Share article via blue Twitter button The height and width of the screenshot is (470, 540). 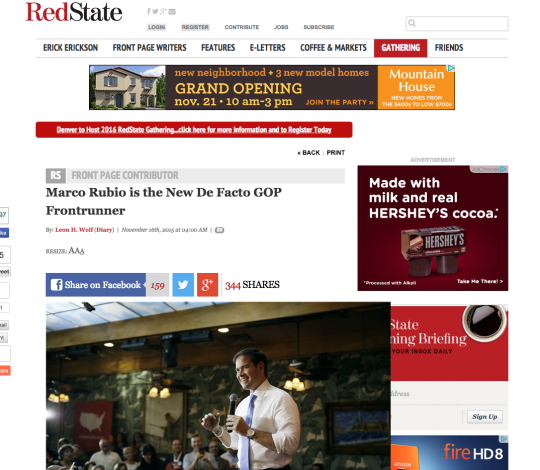(183, 285)
